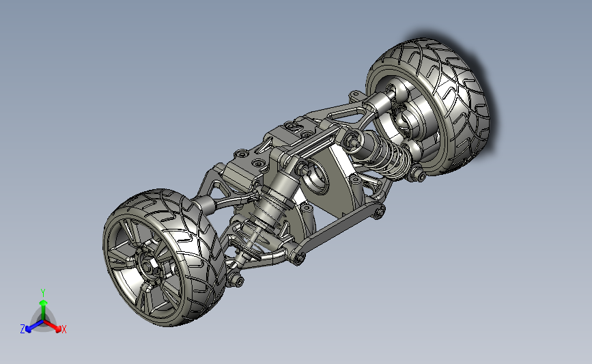Click the red X axis arrow of the orientation triad
Viewport: 592px width, 364px height.
53,327
